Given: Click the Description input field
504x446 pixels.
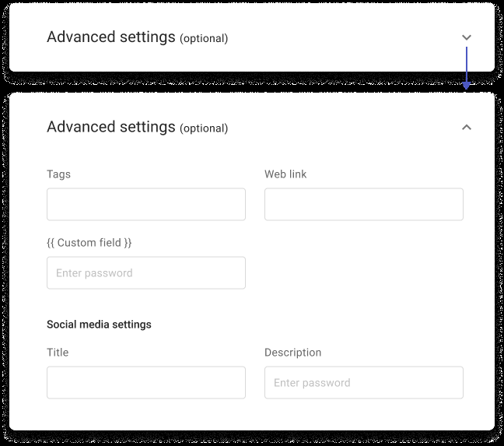Looking at the screenshot, I should [x=364, y=382].
